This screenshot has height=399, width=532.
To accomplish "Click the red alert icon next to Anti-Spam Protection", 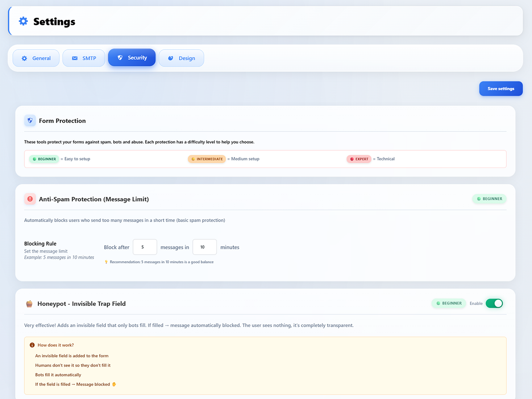I will coord(30,199).
